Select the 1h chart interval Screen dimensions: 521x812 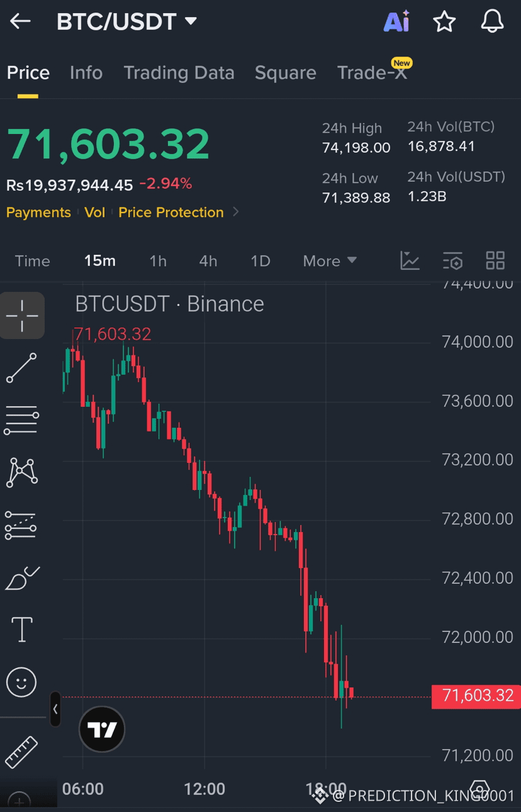click(x=158, y=261)
